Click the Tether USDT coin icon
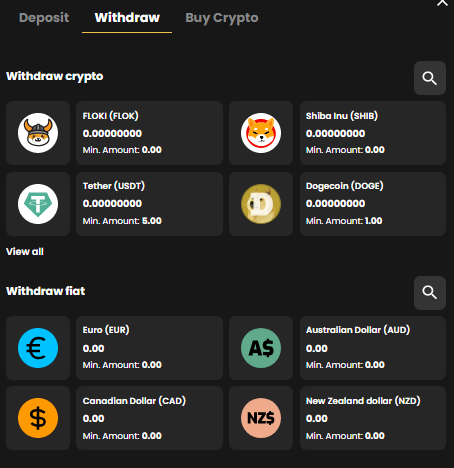This screenshot has height=468, width=454. pos(38,204)
